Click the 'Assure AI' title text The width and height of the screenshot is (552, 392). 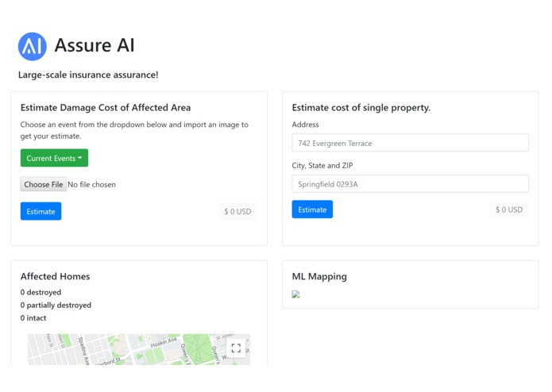pyautogui.click(x=95, y=45)
